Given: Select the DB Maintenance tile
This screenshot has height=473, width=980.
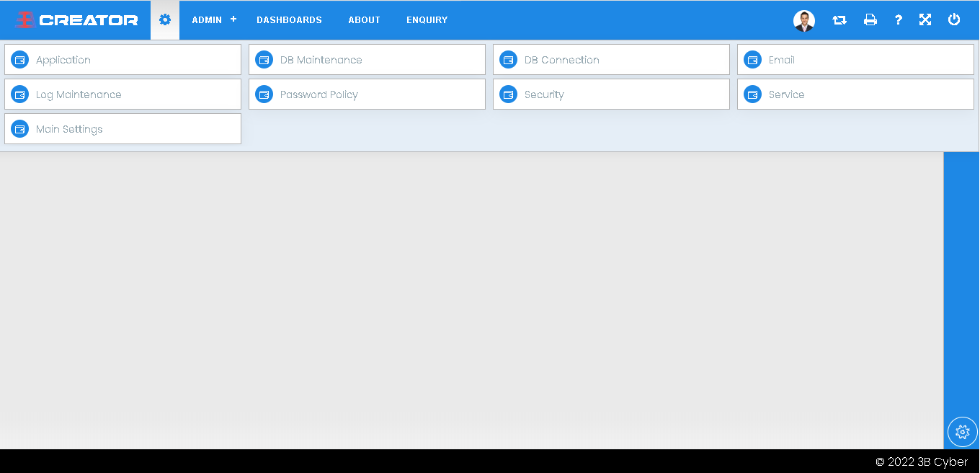Looking at the screenshot, I should [x=367, y=60].
